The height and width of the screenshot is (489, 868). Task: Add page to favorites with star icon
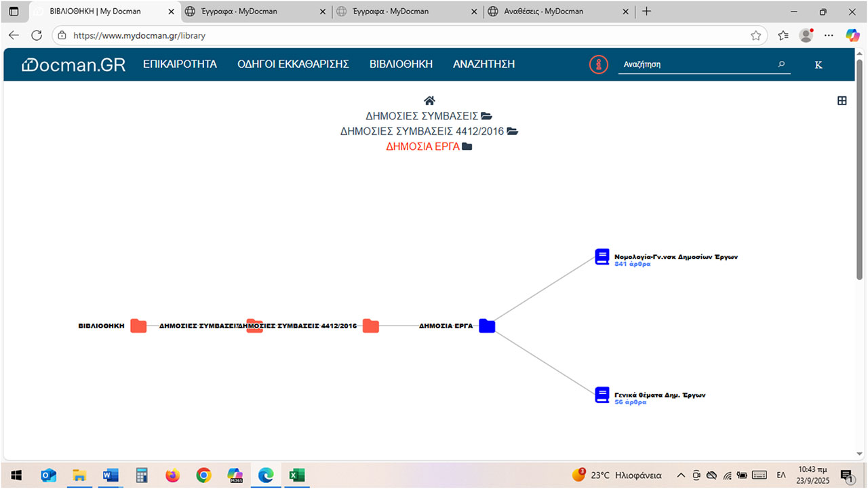click(x=755, y=35)
